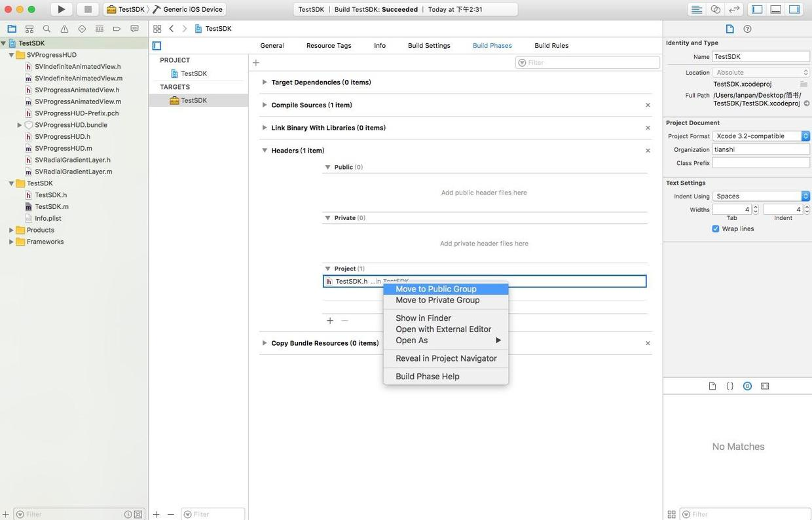Viewport: 812px width, 520px height.
Task: Show the Media library
Action: (765, 386)
